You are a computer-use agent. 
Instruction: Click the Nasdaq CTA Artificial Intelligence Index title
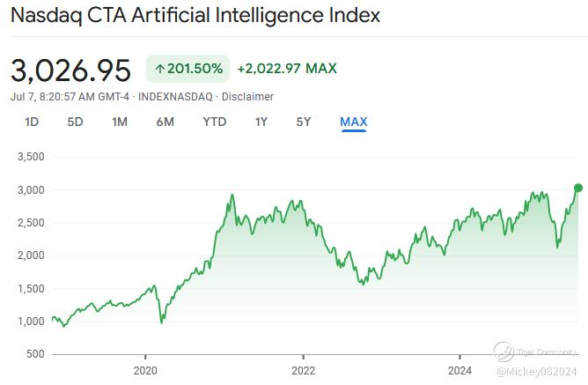tap(195, 15)
